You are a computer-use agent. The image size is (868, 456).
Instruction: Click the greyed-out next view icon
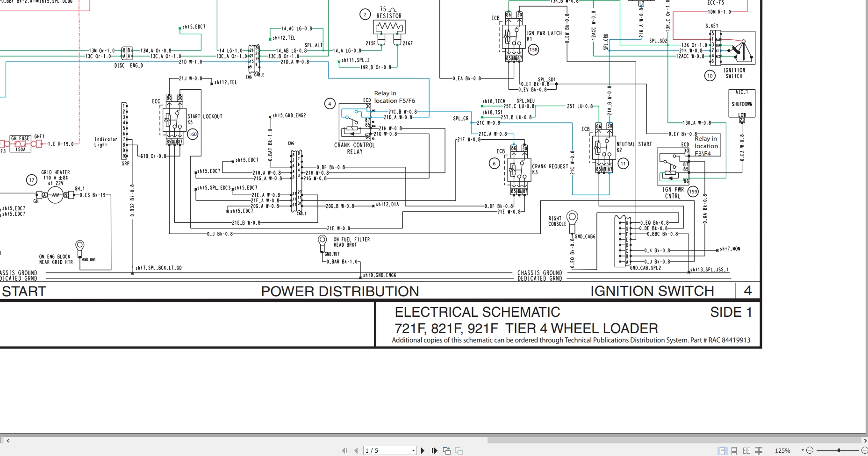[459, 451]
